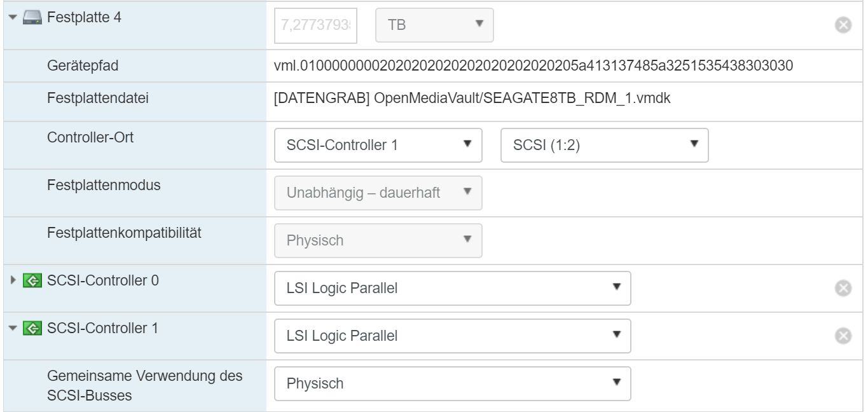868x412 pixels.
Task: Open the SCSI-Controller 0 LSI Logic Parallel dropdown
Action: coord(453,289)
